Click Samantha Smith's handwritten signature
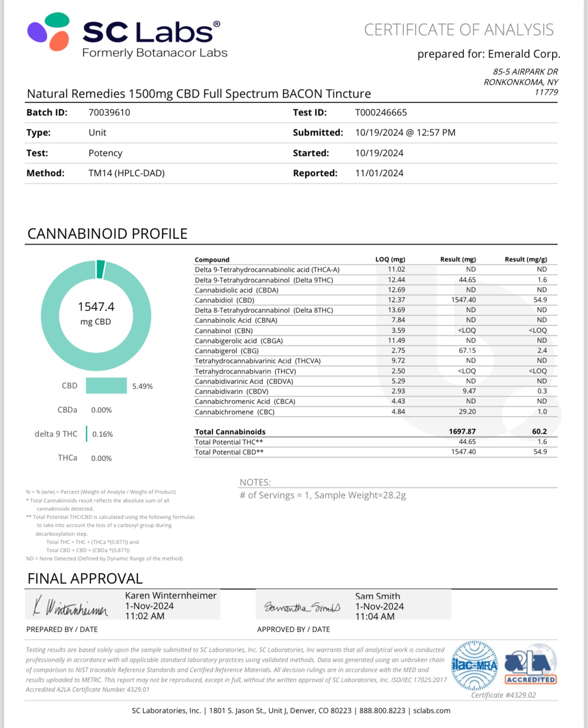The image size is (588, 728). point(302,607)
